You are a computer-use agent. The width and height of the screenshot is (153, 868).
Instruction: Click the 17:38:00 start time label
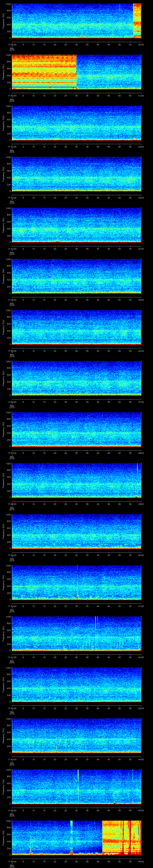[12, 504]
